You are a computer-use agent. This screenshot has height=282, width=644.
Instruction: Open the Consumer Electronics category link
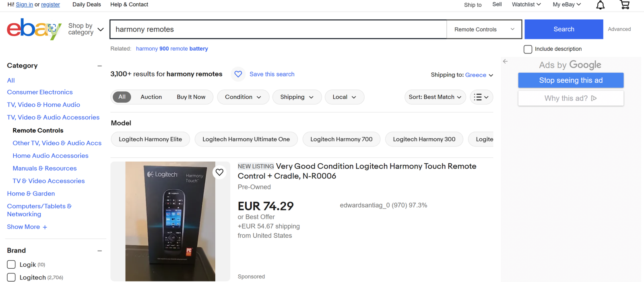(x=40, y=92)
